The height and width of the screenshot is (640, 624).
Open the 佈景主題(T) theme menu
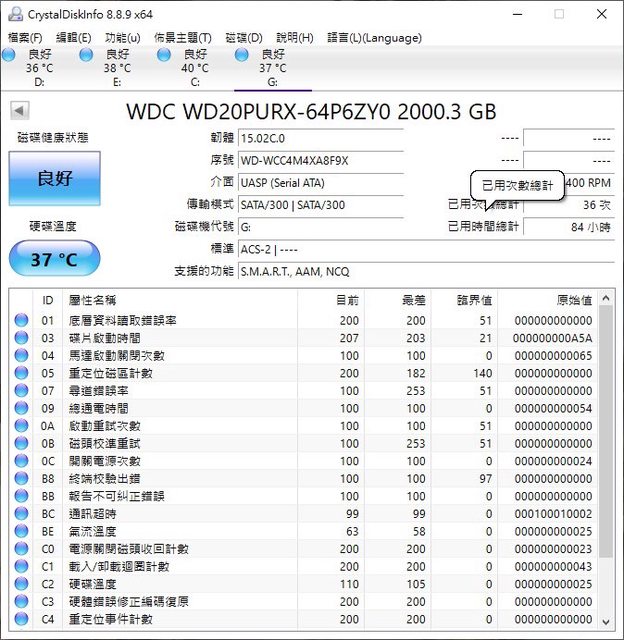pos(183,38)
